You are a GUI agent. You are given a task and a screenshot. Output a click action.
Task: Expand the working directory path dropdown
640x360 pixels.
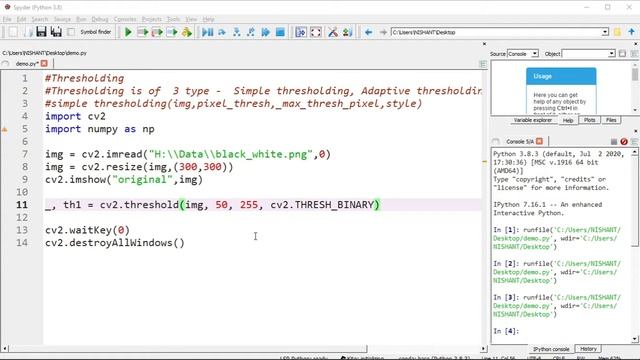(x=605, y=32)
